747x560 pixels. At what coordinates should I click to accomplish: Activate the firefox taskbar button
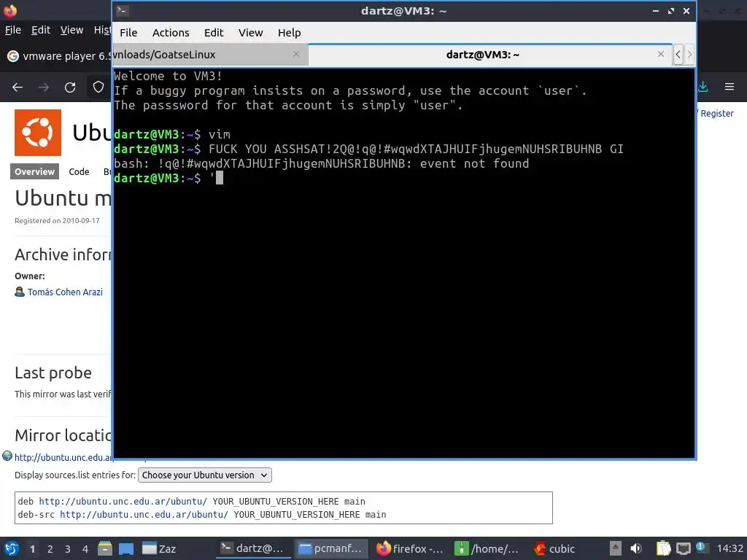pyautogui.click(x=410, y=548)
